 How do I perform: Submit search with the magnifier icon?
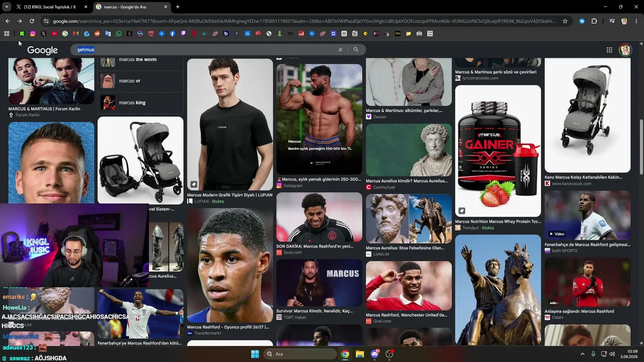(x=356, y=50)
